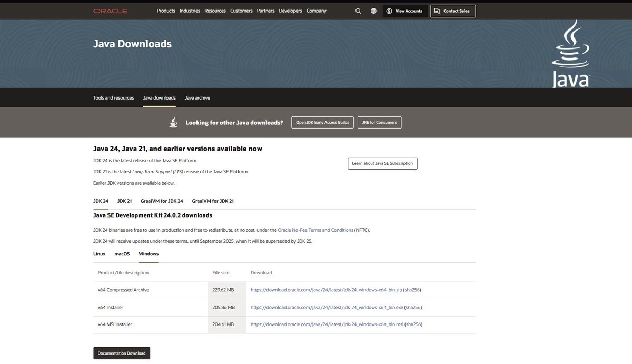Open the Partners menu
Image resolution: width=632 pixels, height=364 pixels.
265,11
